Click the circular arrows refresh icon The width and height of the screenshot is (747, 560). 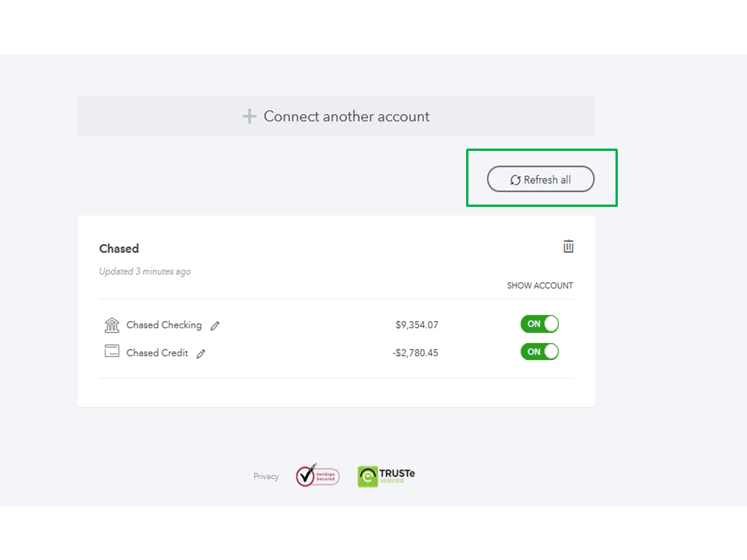click(515, 180)
